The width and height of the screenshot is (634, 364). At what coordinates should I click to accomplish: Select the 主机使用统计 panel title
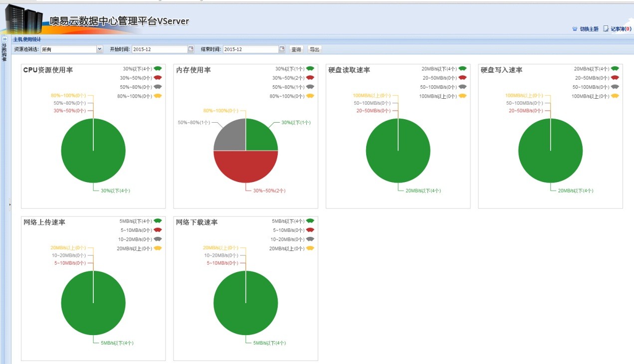point(27,39)
